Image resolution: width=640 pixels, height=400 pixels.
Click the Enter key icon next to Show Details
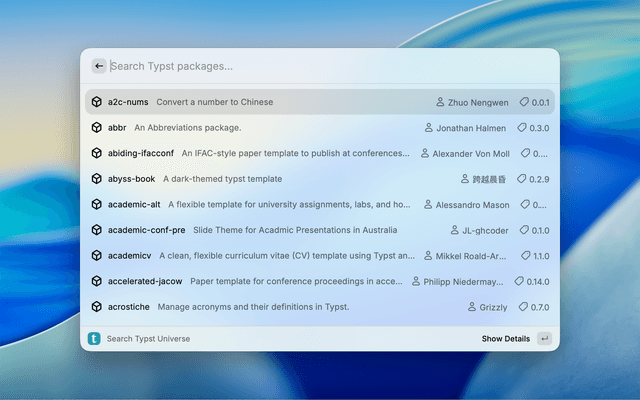tap(544, 339)
